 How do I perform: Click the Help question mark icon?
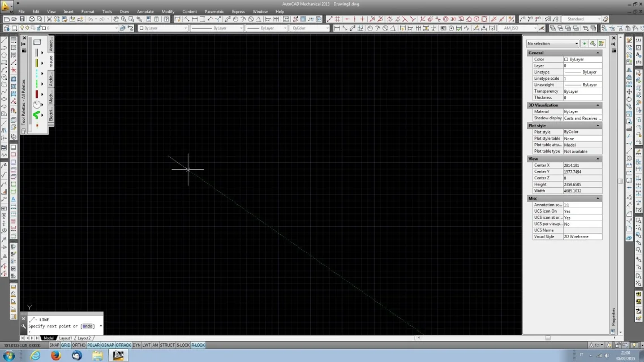pyautogui.click(x=166, y=19)
